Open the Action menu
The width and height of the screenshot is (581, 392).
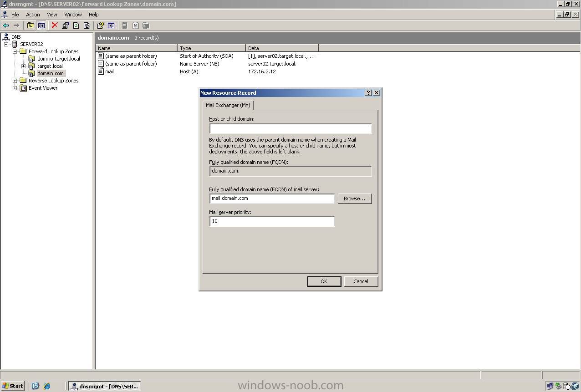point(33,15)
